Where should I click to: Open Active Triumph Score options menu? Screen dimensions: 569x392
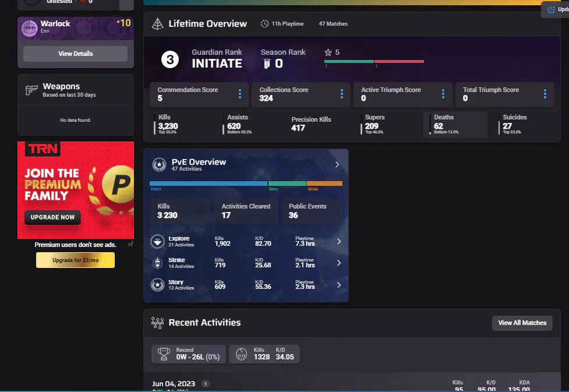click(443, 94)
